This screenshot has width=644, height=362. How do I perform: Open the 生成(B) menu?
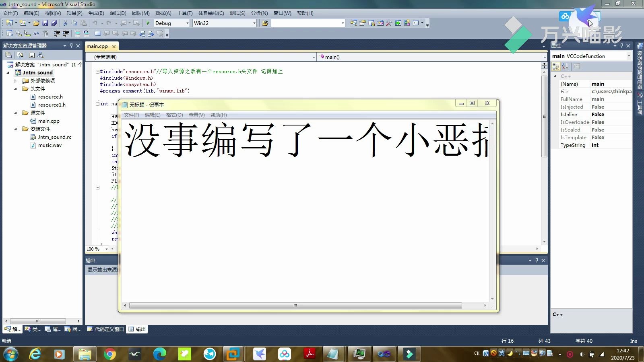(x=96, y=13)
